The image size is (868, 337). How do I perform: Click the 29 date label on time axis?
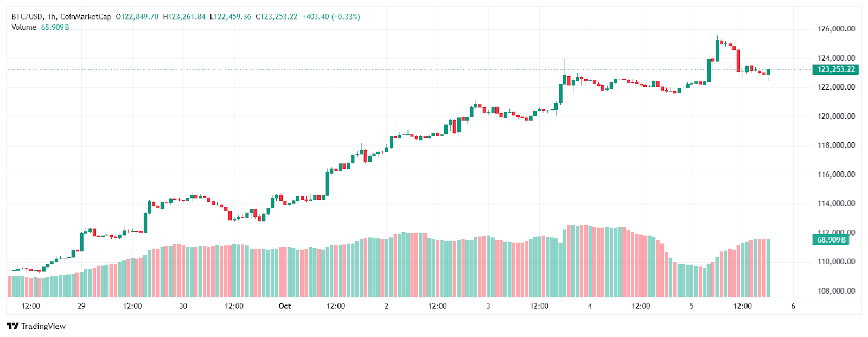click(81, 306)
